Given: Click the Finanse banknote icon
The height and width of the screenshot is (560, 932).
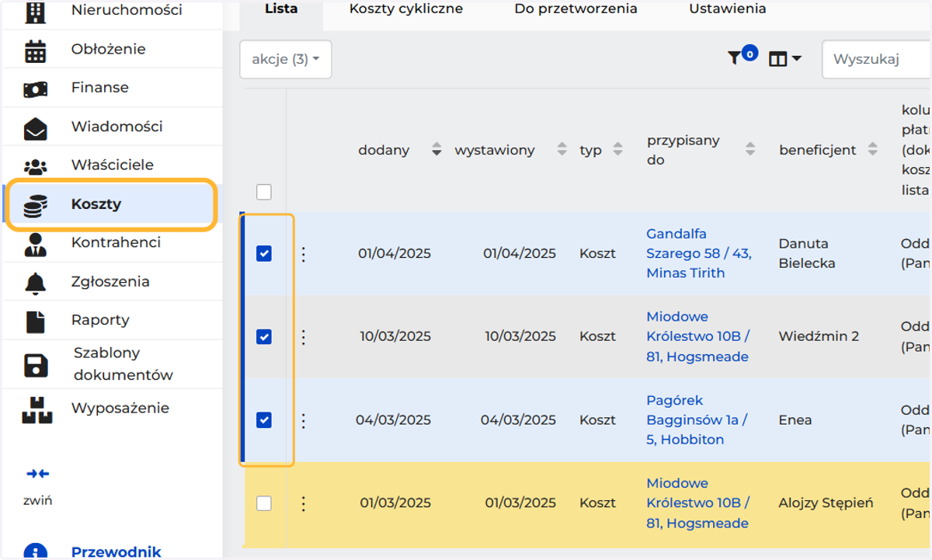Looking at the screenshot, I should click(x=36, y=90).
